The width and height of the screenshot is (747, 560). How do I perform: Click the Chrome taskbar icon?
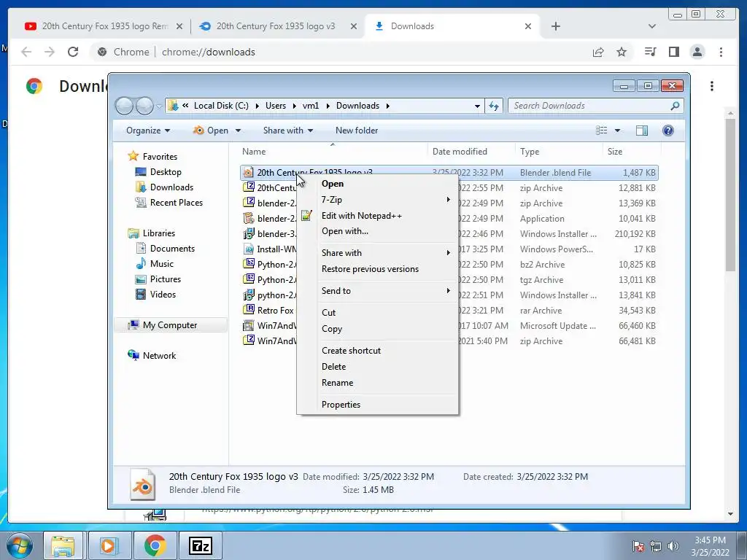coord(155,545)
